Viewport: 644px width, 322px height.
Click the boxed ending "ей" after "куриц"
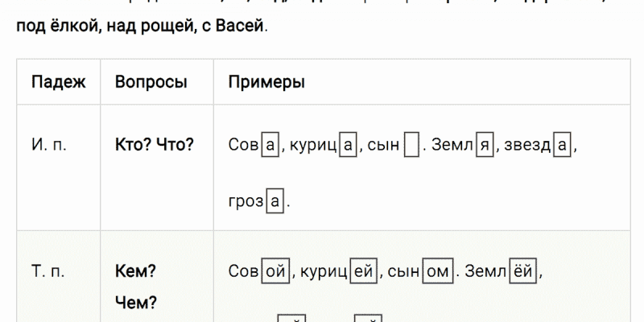coord(363,272)
